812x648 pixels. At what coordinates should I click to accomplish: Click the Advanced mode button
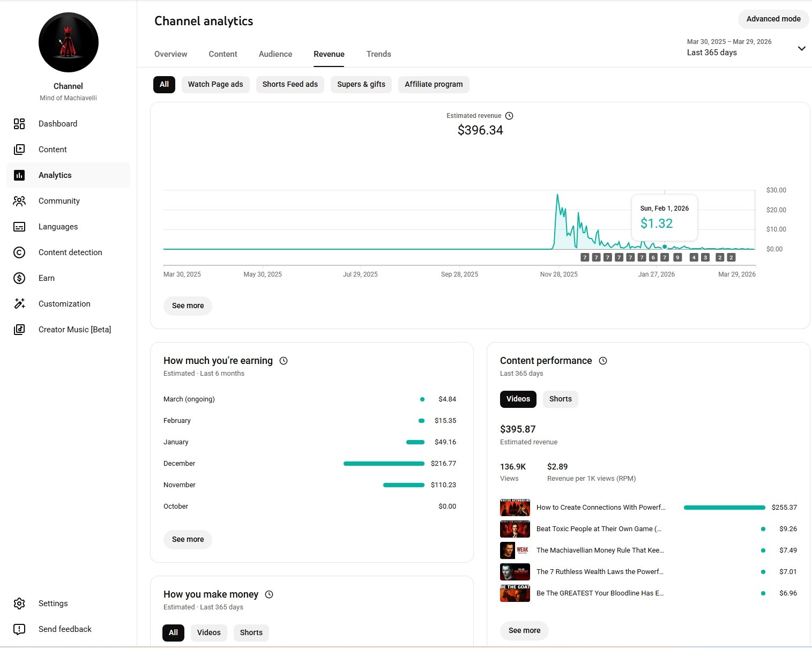(773, 19)
